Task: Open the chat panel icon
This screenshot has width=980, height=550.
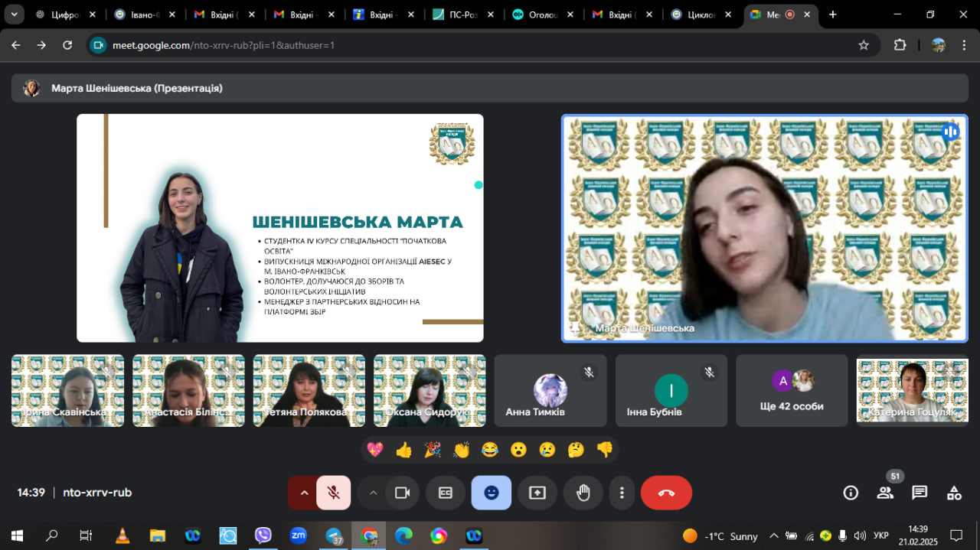Action: click(x=920, y=493)
